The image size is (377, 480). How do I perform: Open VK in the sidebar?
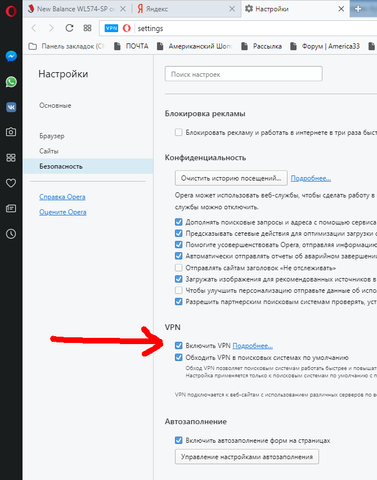click(x=11, y=107)
